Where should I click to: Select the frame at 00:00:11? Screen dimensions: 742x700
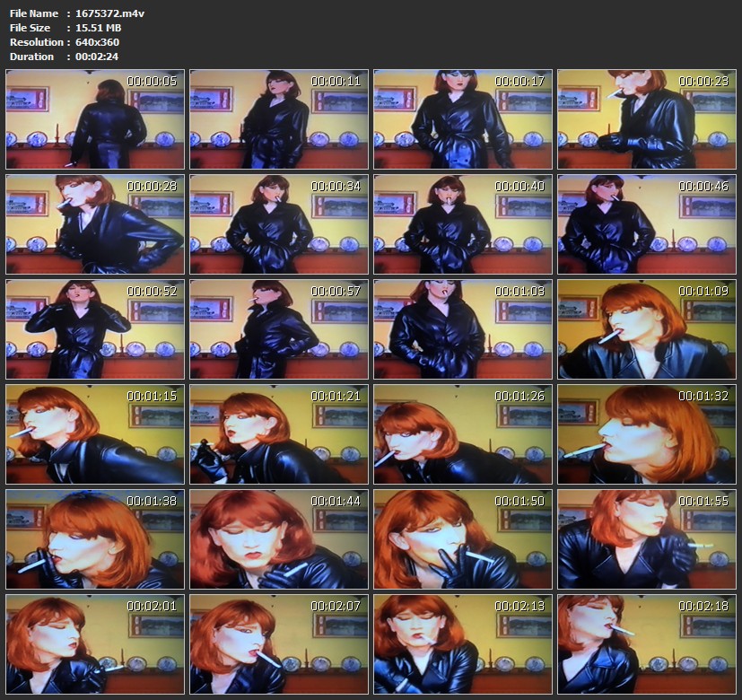pyautogui.click(x=279, y=119)
